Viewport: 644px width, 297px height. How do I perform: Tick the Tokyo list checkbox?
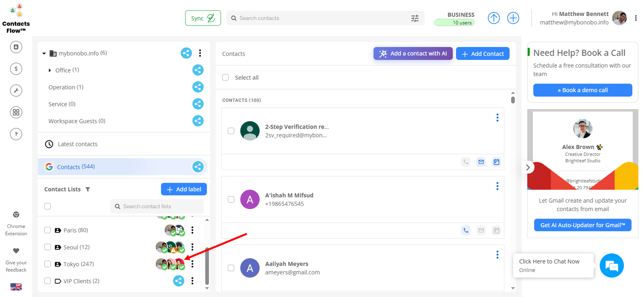[48, 264]
